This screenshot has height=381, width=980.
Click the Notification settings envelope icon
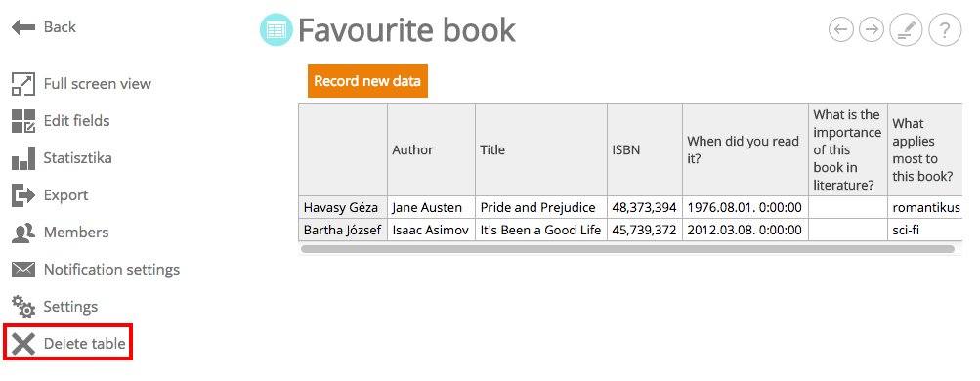pyautogui.click(x=23, y=270)
